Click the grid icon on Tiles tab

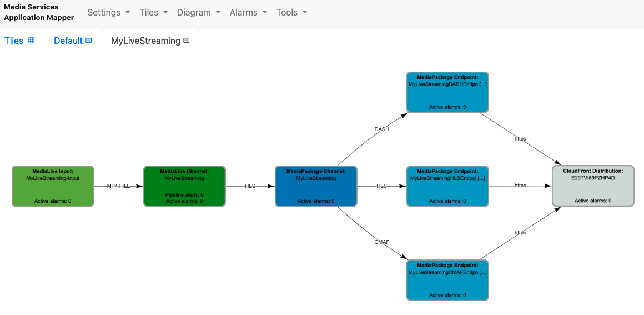[x=31, y=41]
